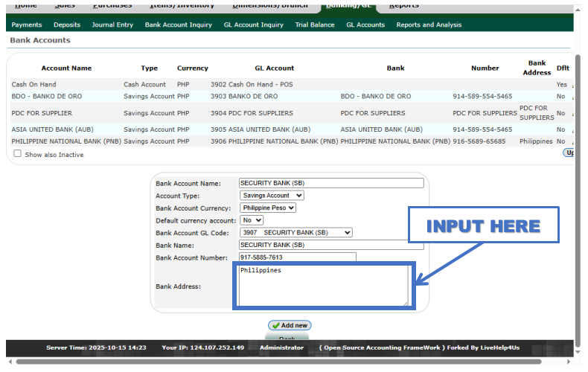
Task: Open the Trial Balance menu item
Action: [315, 25]
